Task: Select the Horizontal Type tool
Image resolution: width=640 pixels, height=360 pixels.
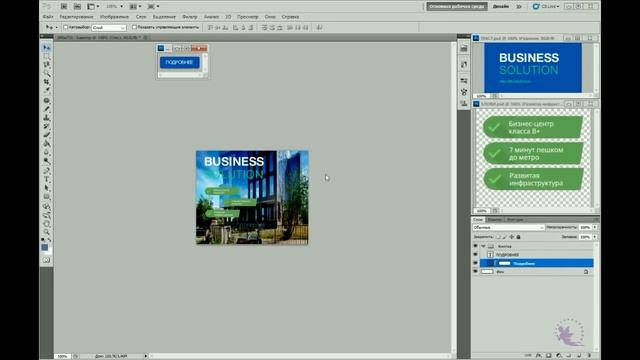Action: coord(47,179)
